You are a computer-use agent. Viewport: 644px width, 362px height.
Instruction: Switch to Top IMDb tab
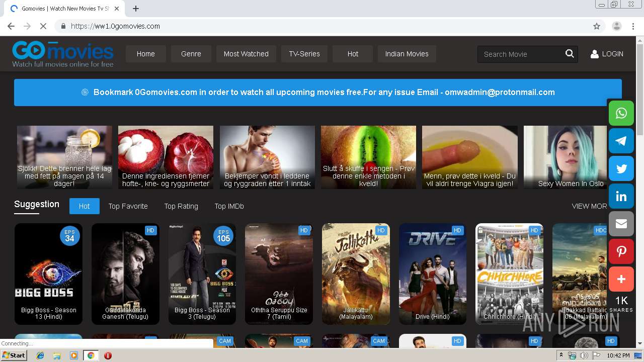tap(229, 206)
